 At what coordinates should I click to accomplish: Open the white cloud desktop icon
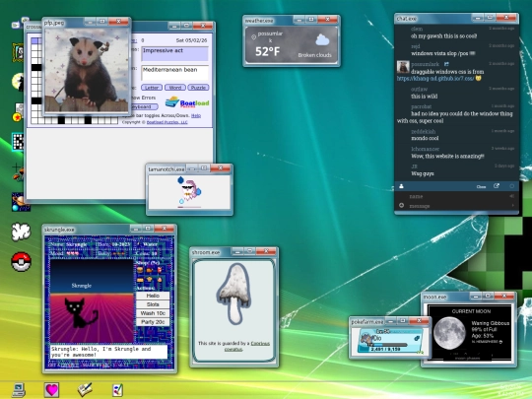point(21,232)
